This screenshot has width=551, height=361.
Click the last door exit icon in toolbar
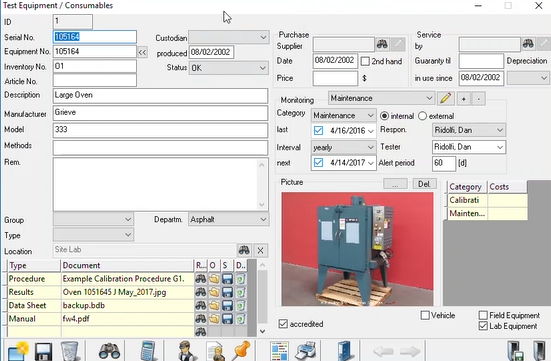click(x=539, y=351)
